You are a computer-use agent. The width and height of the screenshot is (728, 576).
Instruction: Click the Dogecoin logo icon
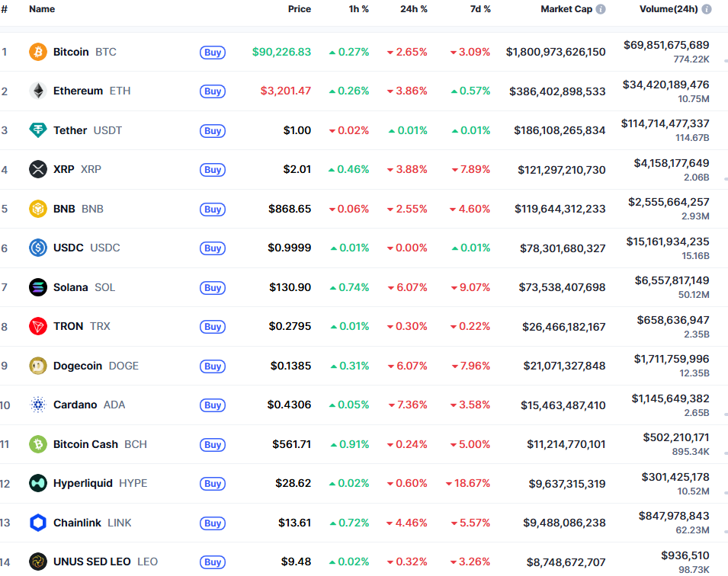pos(38,366)
